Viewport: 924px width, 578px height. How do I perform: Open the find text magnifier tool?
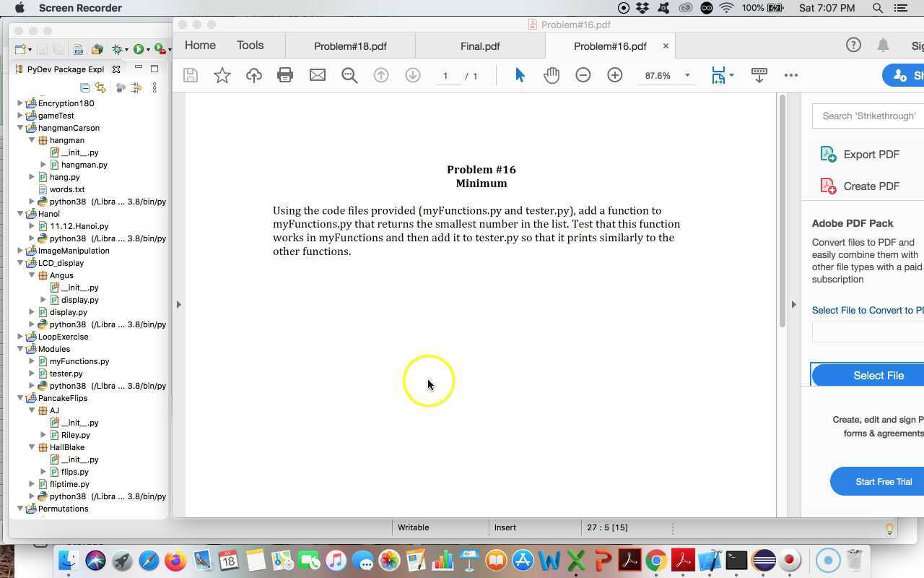coord(349,75)
